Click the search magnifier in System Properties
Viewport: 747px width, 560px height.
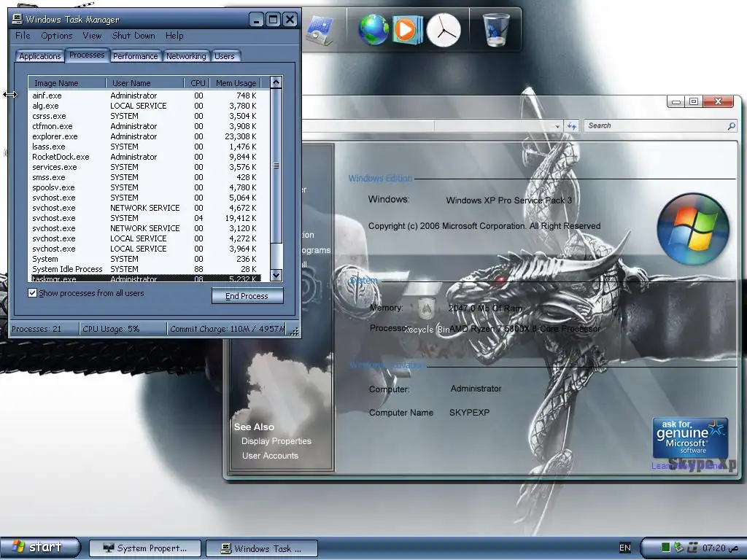click(731, 125)
